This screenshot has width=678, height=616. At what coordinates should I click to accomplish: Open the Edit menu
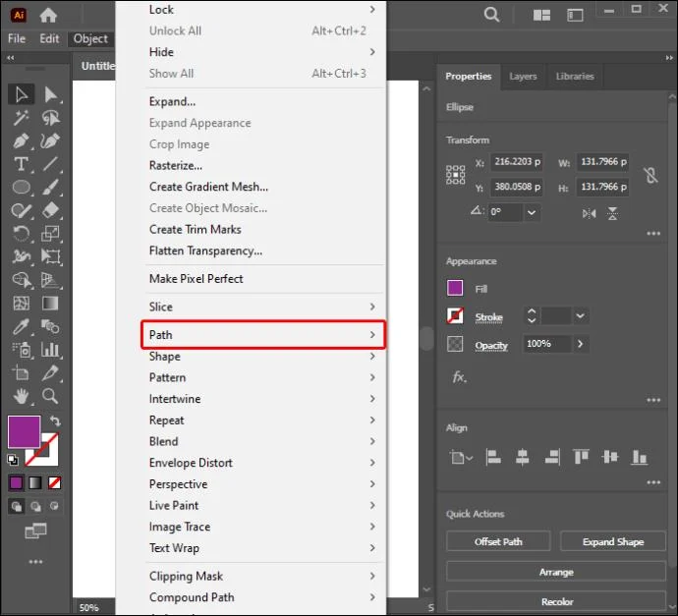pyautogui.click(x=49, y=38)
